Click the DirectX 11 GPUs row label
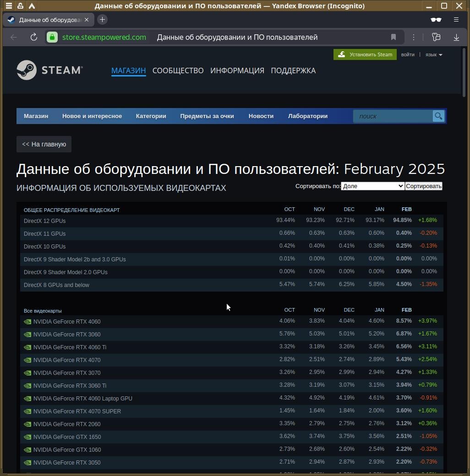This screenshot has width=470, height=476. click(x=44, y=234)
